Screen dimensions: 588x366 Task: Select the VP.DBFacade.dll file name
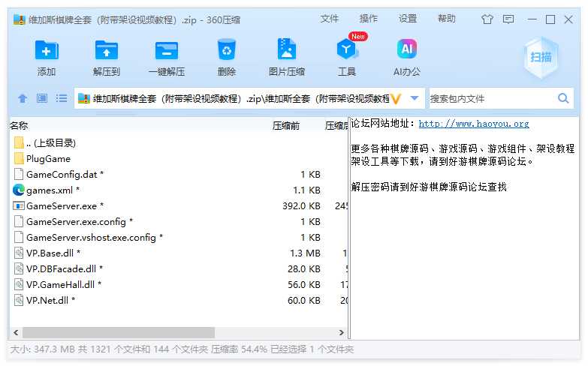pos(65,268)
